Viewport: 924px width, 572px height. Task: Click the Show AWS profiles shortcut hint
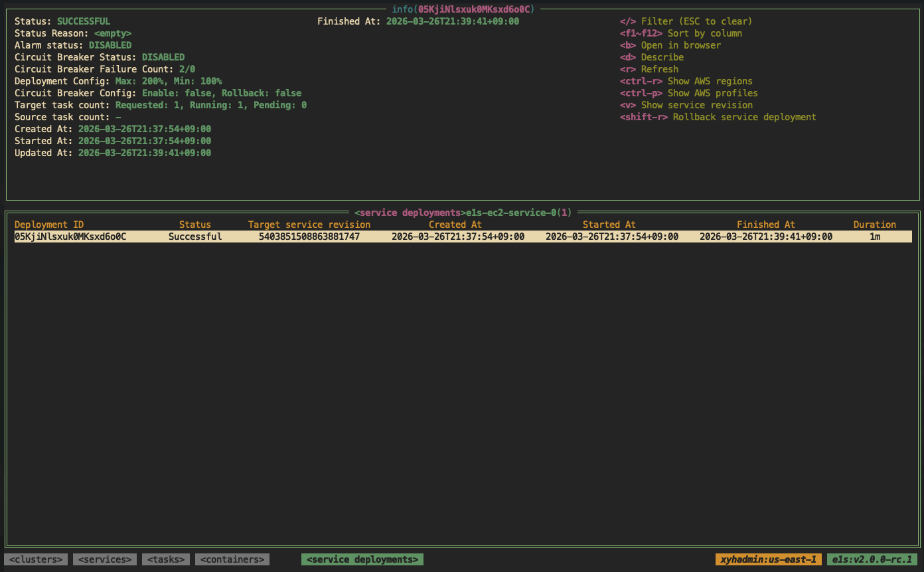point(689,93)
